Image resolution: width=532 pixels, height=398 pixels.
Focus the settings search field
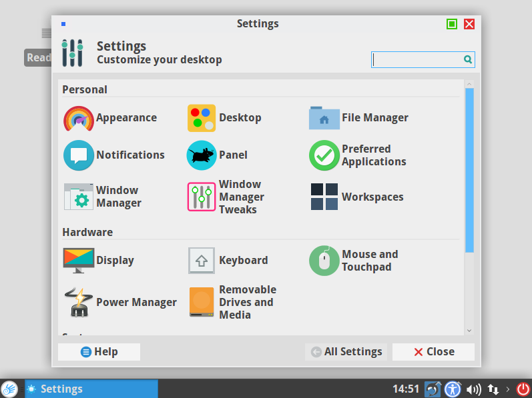(417, 60)
